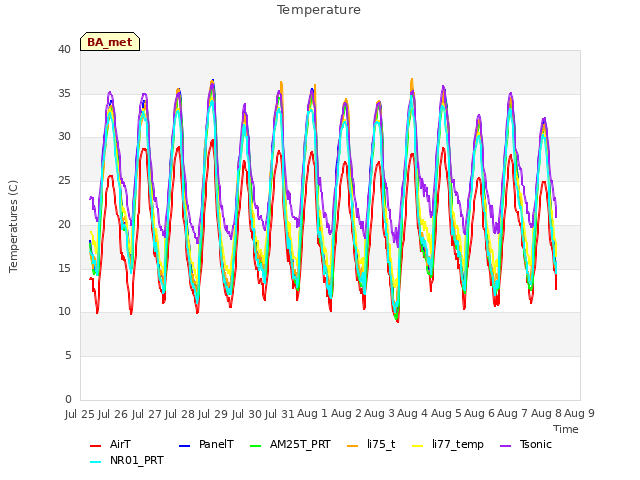
Task: Select the green AM25T_PRT legend swatch
Action: (x=256, y=445)
